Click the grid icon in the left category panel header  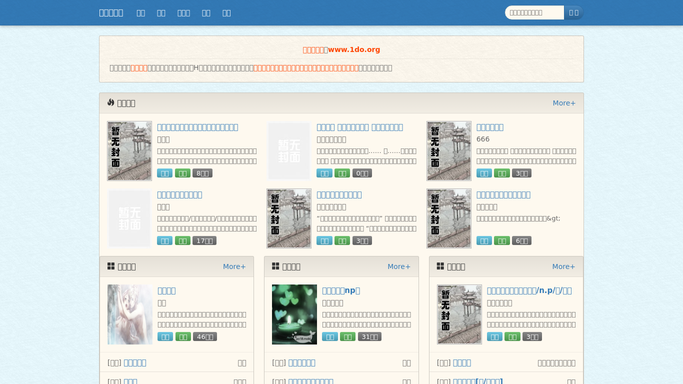pos(111,266)
